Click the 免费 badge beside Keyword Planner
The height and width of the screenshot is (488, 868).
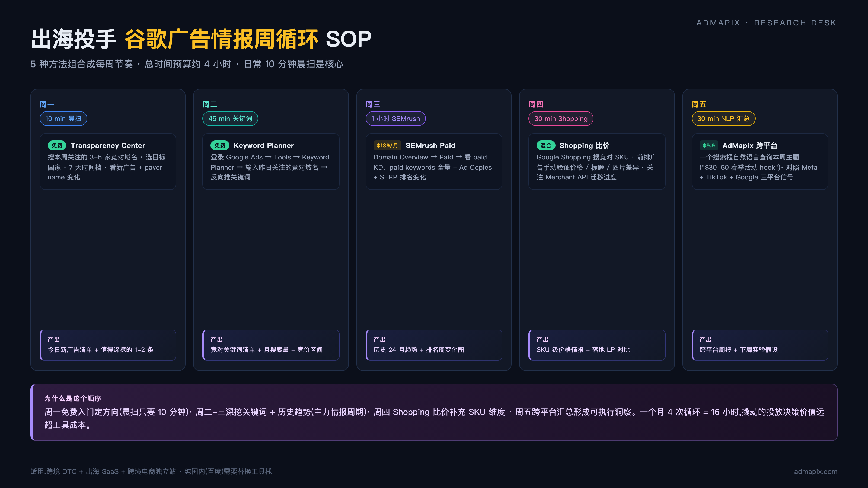220,146
